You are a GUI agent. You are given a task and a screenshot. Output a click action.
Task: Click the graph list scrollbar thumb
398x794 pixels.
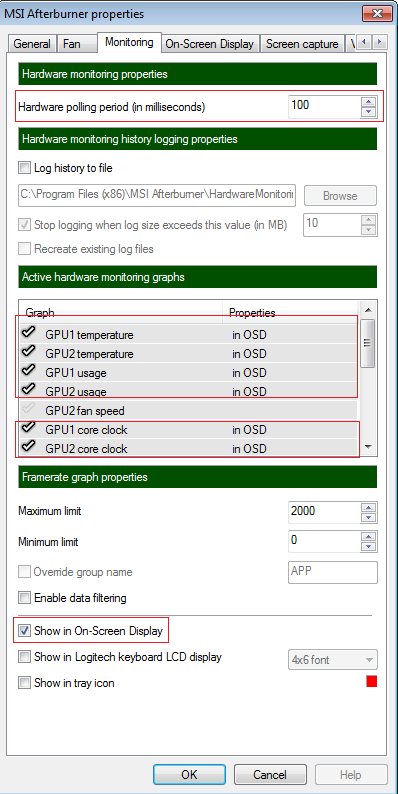(368, 343)
